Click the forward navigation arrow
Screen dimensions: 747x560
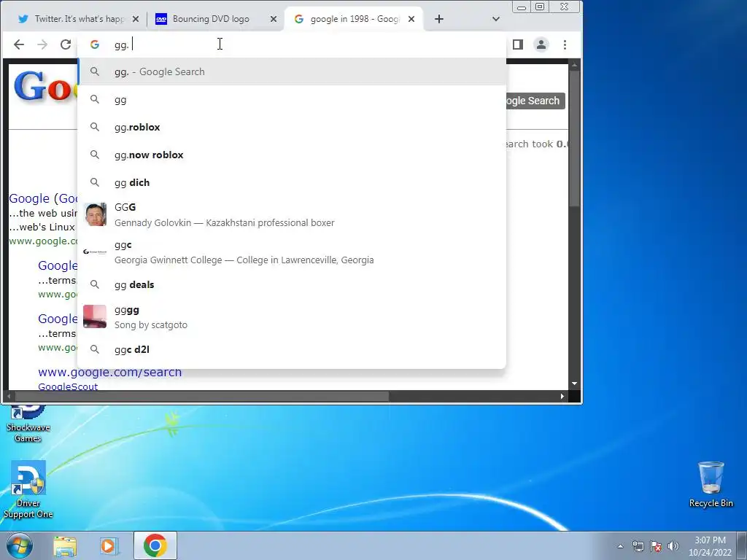42,44
